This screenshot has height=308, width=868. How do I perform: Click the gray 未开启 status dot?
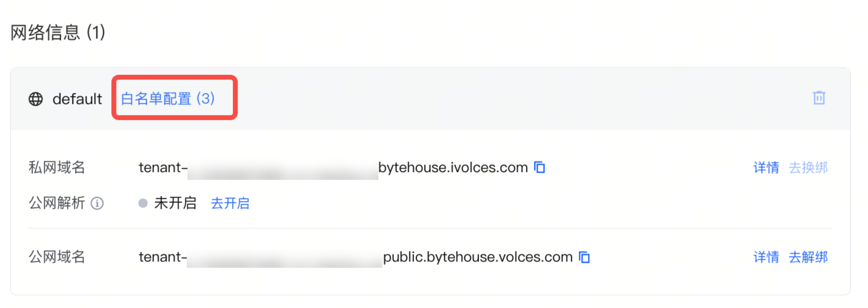click(x=143, y=203)
